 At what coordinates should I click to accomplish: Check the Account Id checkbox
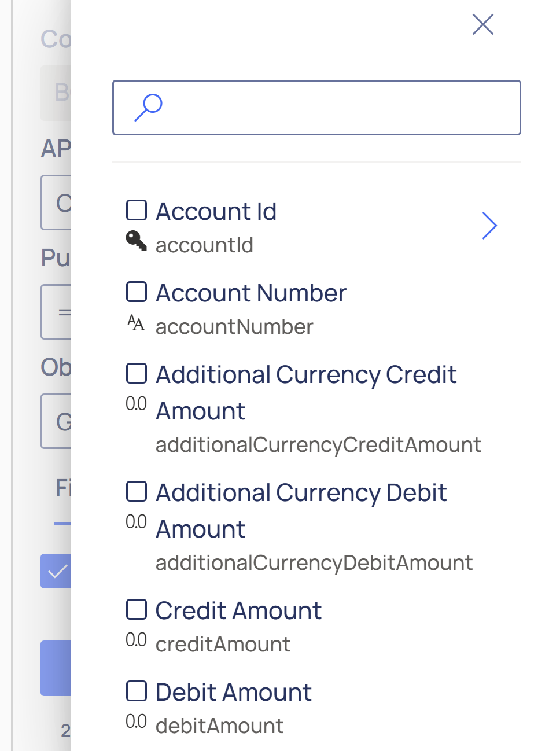tap(137, 210)
